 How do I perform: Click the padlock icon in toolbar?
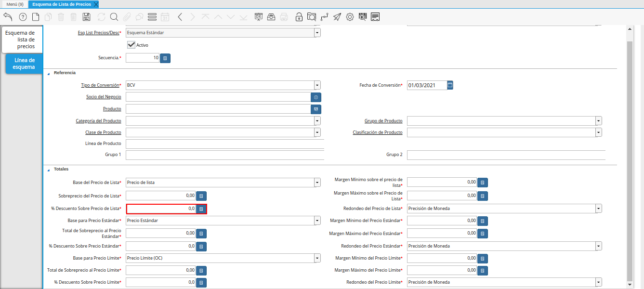299,17
